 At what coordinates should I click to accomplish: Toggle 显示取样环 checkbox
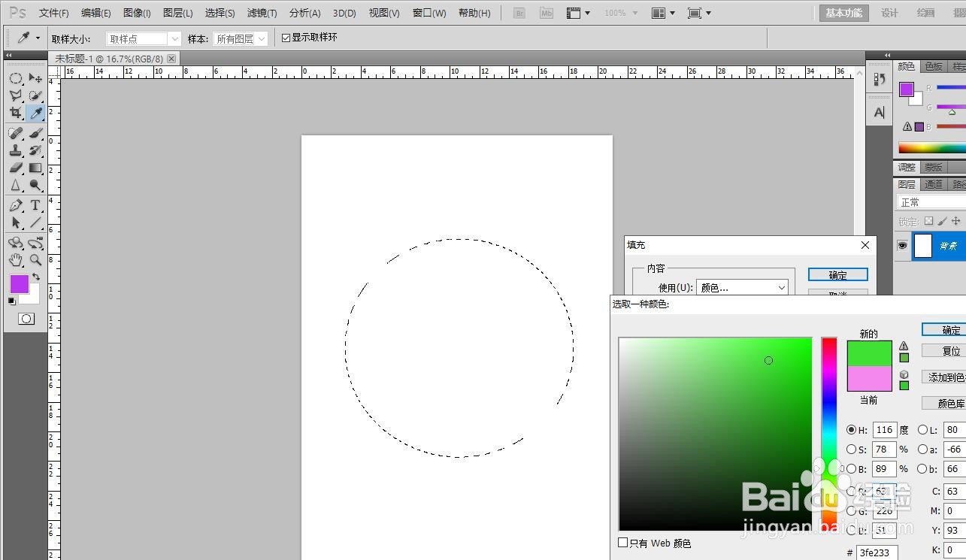pyautogui.click(x=286, y=38)
